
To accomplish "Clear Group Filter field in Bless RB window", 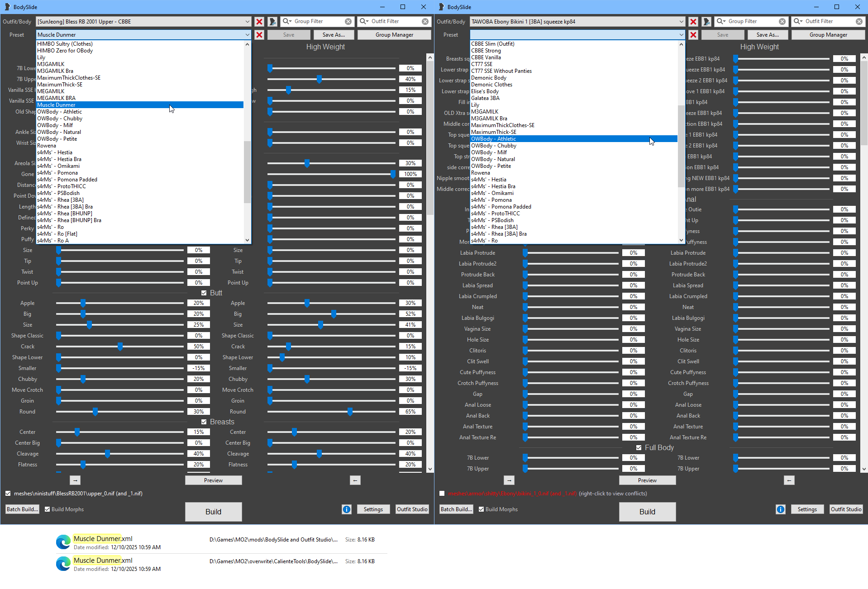I will coord(348,21).
